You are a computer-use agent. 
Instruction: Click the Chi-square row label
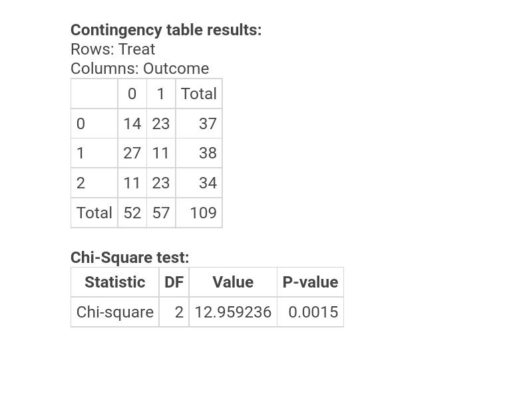115,312
